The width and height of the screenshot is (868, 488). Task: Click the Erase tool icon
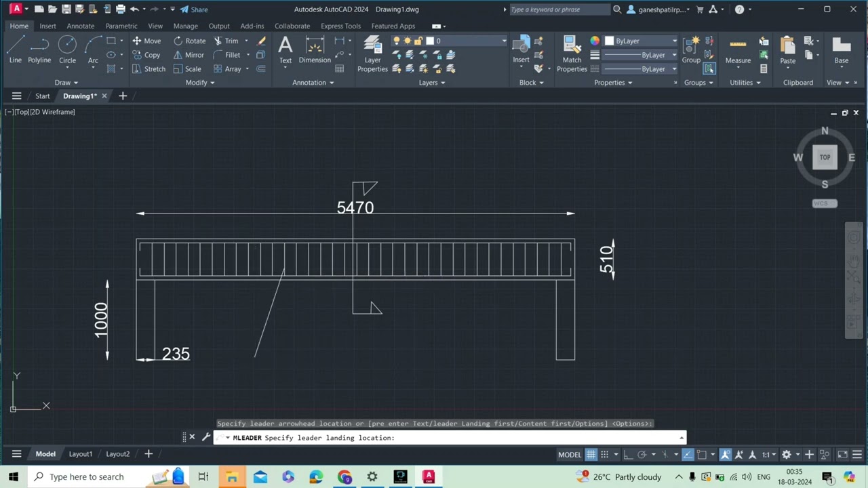262,41
